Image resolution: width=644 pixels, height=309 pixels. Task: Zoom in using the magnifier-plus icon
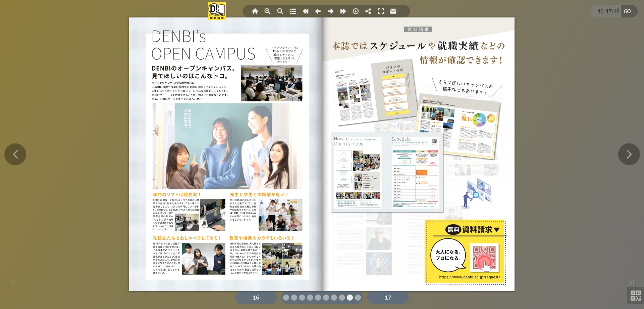(267, 11)
